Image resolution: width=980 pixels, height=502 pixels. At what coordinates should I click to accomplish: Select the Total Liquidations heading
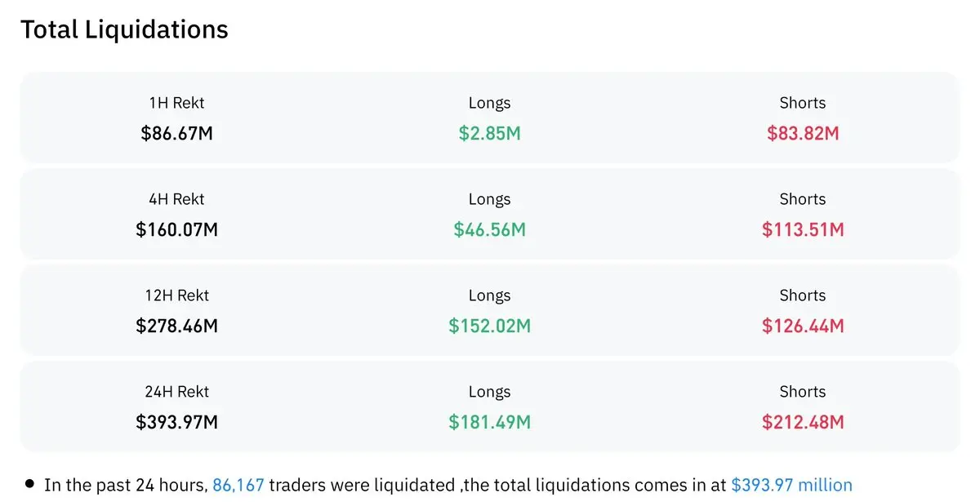(124, 29)
